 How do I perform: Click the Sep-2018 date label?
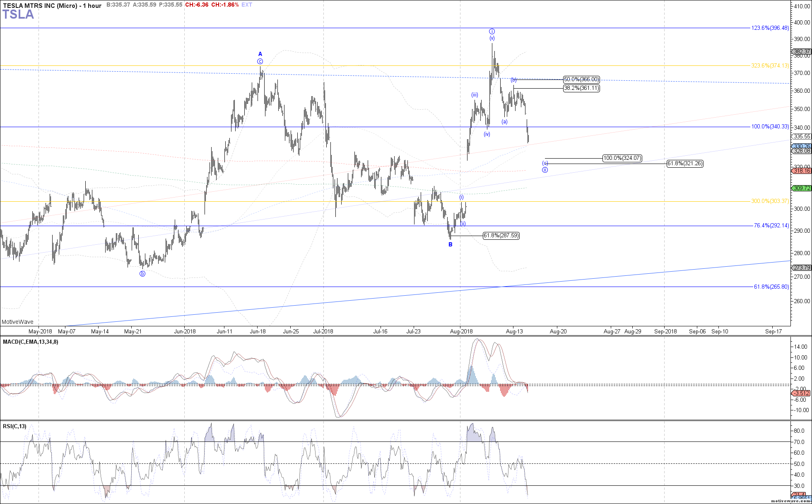(665, 331)
